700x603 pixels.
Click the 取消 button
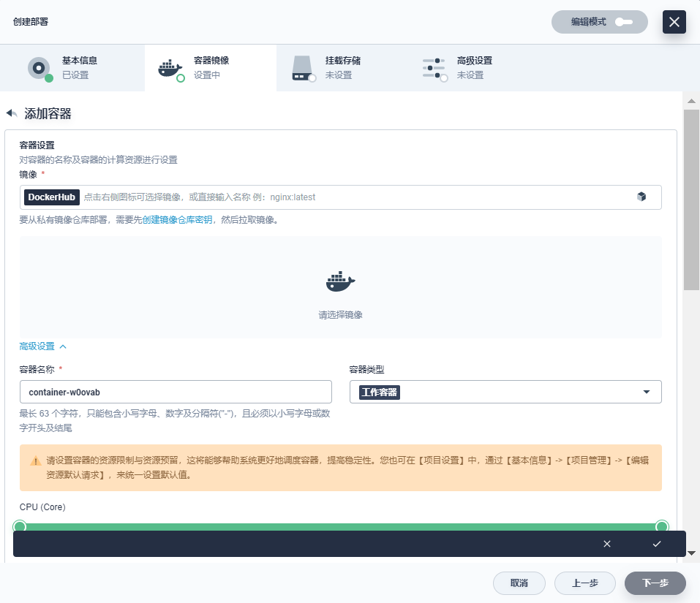click(x=519, y=583)
